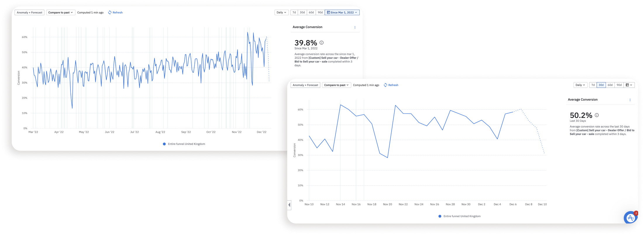Toggle Entire funnel United Kingdom legend in bottom chart
Image resolution: width=644 pixels, height=235 pixels.
coord(459,216)
